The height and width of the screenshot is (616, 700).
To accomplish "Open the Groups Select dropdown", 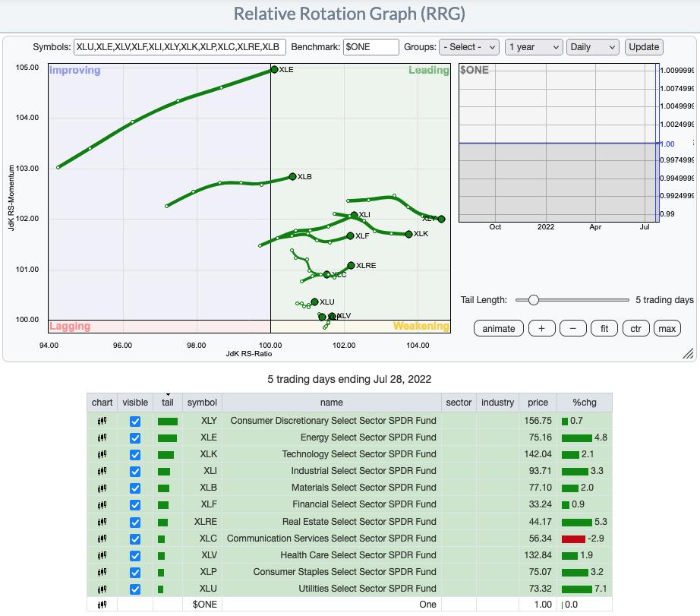I will coord(468,47).
